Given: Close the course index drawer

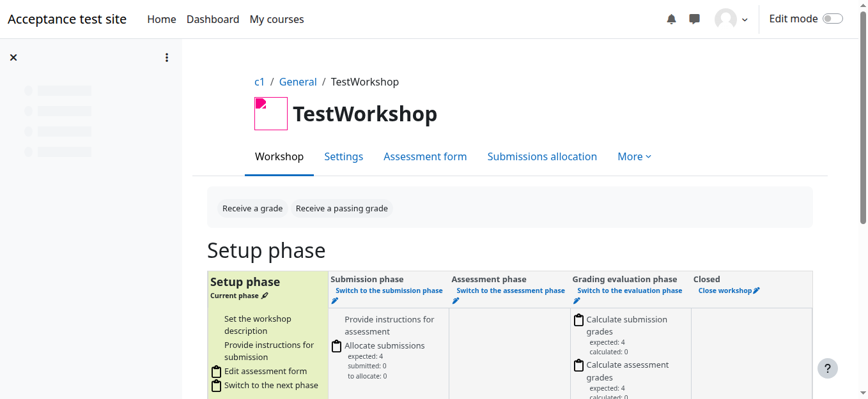Looking at the screenshot, I should (x=13, y=57).
